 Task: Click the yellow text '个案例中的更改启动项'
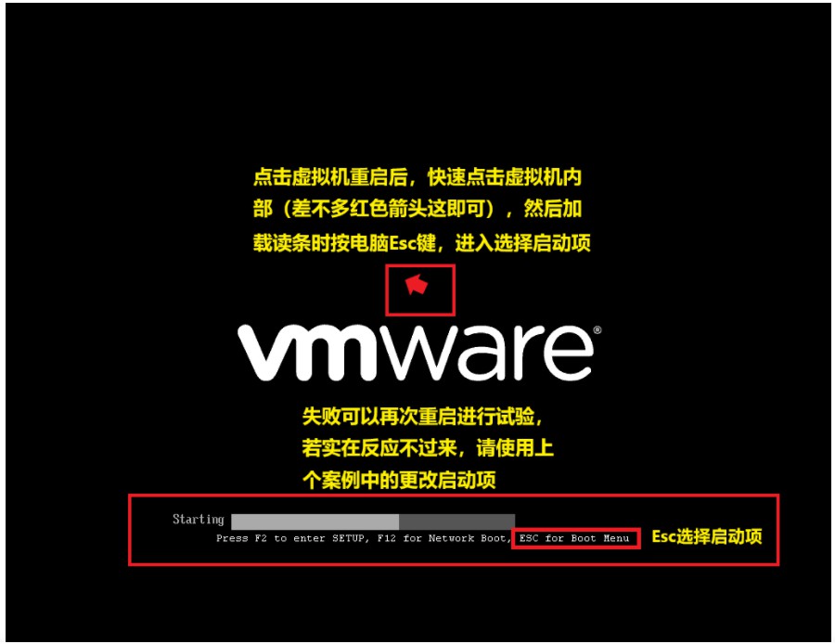pos(399,480)
